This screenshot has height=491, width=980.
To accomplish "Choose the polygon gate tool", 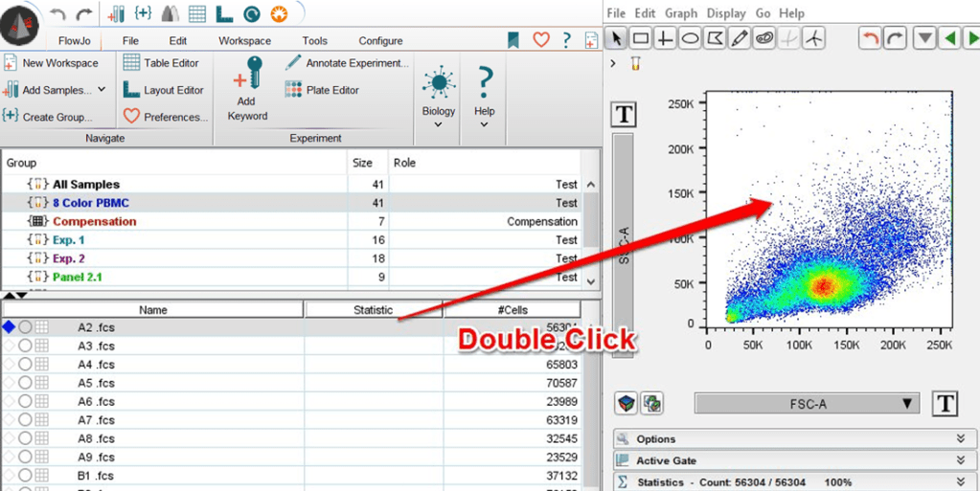I will [714, 38].
